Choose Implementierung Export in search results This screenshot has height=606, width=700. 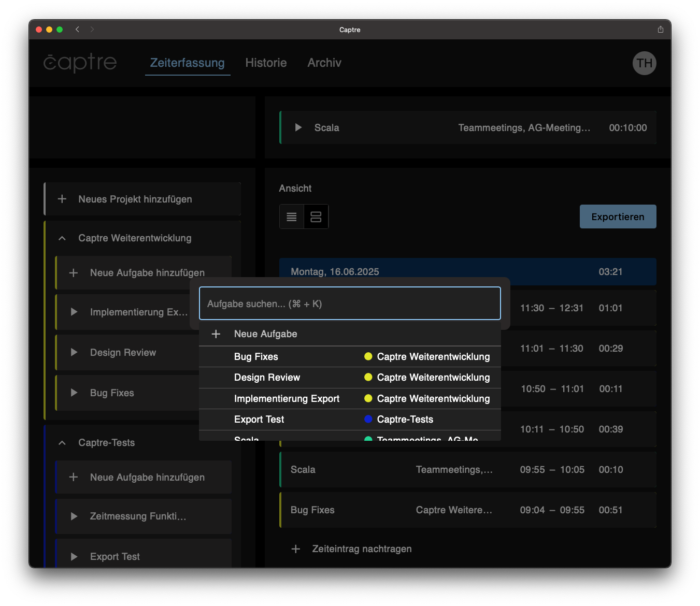pyautogui.click(x=350, y=398)
